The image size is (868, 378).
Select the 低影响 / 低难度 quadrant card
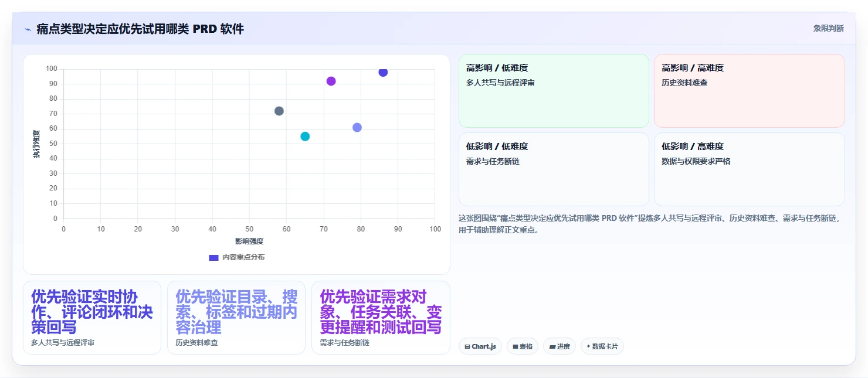(554, 169)
